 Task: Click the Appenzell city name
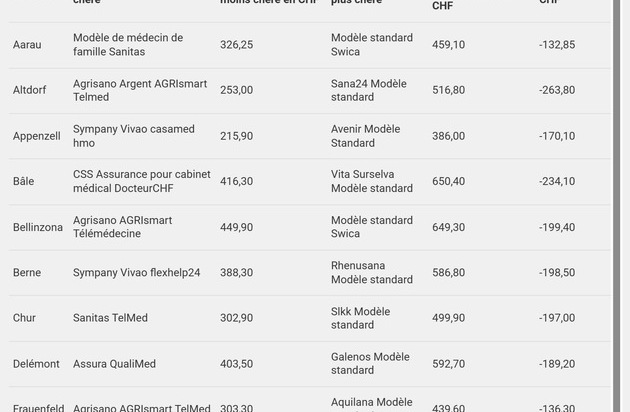[x=37, y=136]
